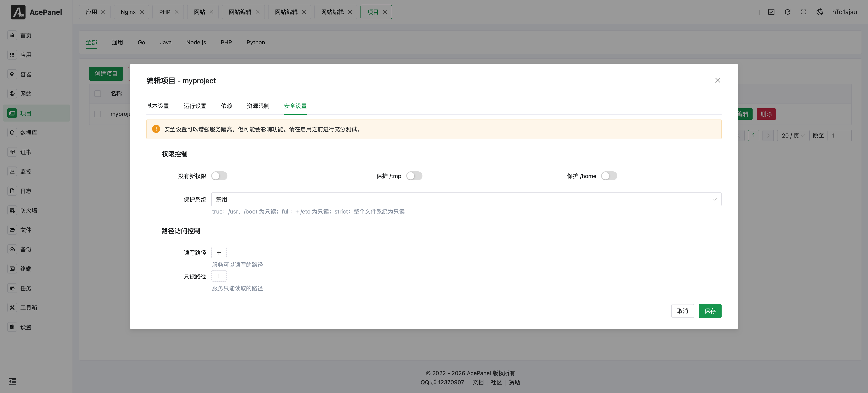
Task: Enable the no new privileges switch
Action: (219, 176)
